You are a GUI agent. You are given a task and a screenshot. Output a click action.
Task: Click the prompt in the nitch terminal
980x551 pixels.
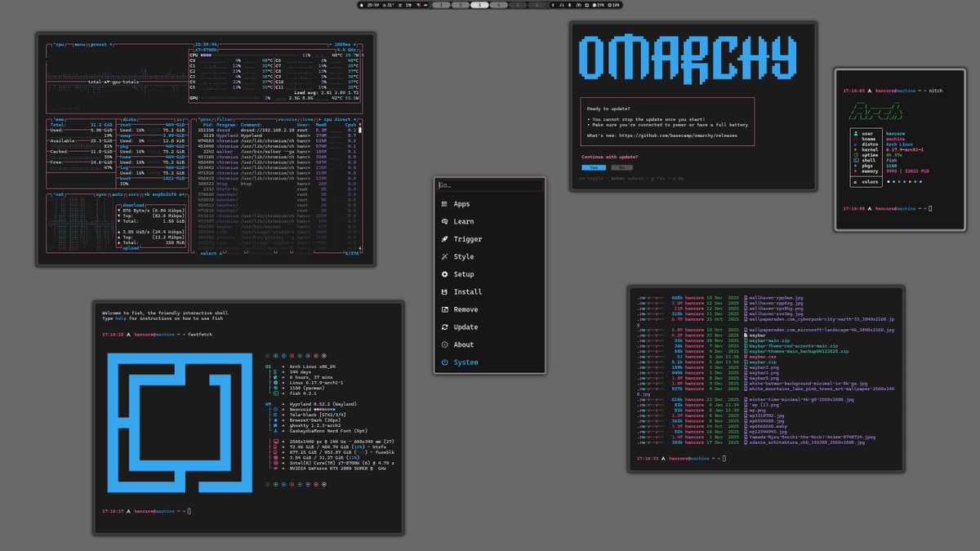886,209
